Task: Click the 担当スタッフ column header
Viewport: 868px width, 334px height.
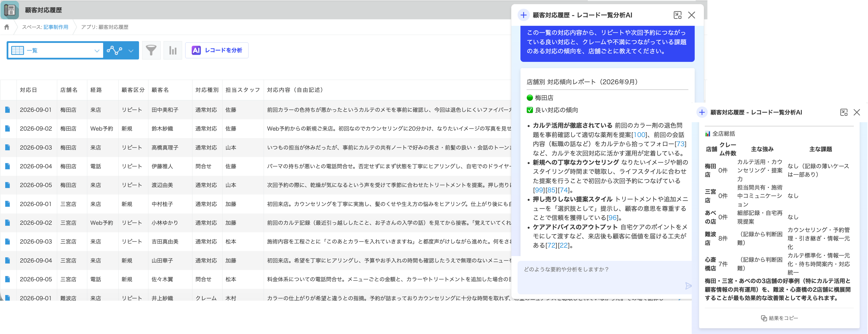Action: (x=243, y=90)
